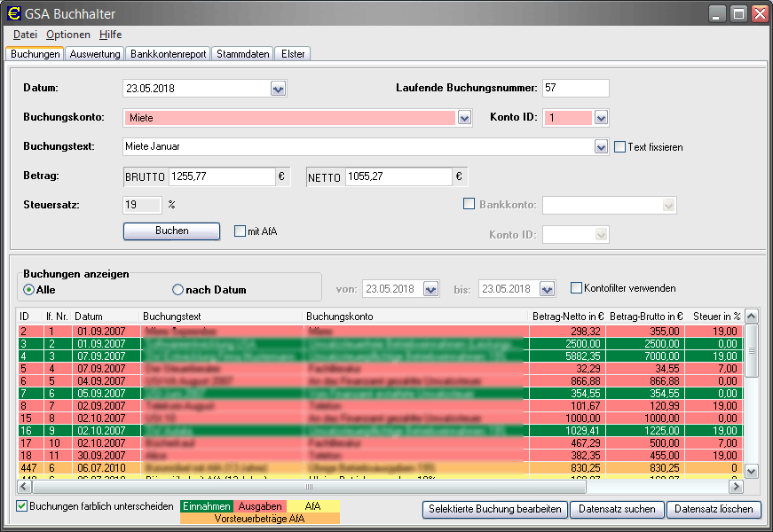Enable the Bankkonto checkbox
Screen dimensions: 773x532
469,205
